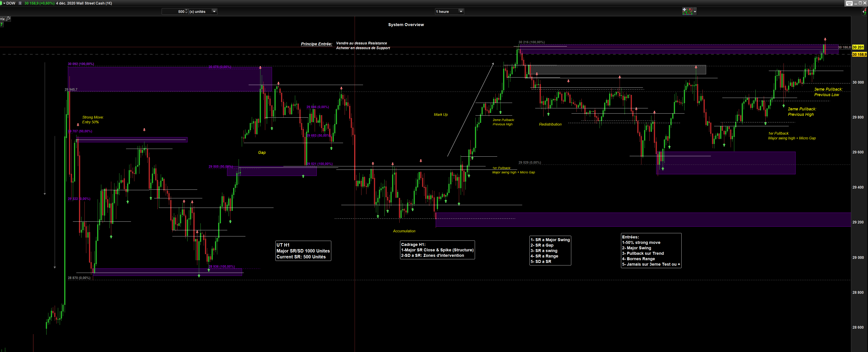The width and height of the screenshot is (868, 352).
Task: Expand the '(x) unités' dropdown
Action: click(214, 11)
